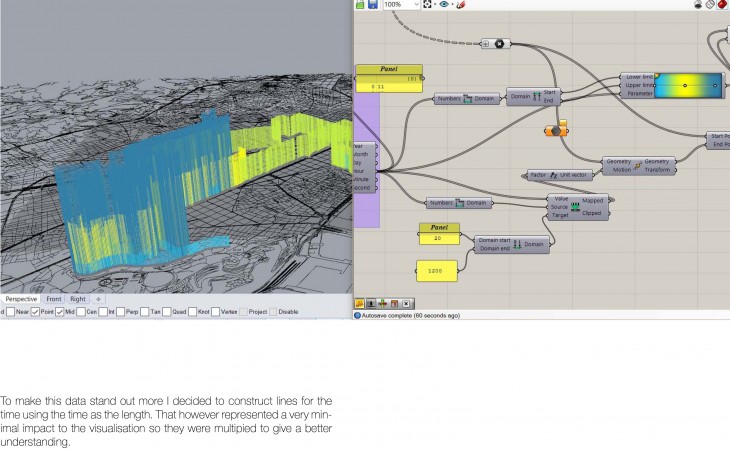Screen dimensions: 730x450
Task: Expand the eye icon's dropdown arrow
Action: click(x=452, y=5)
